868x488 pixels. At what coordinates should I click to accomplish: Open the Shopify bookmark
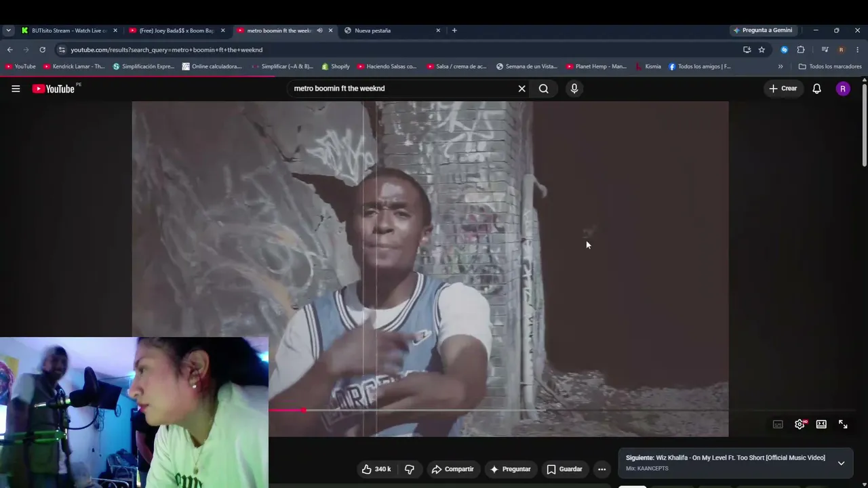tap(336, 66)
